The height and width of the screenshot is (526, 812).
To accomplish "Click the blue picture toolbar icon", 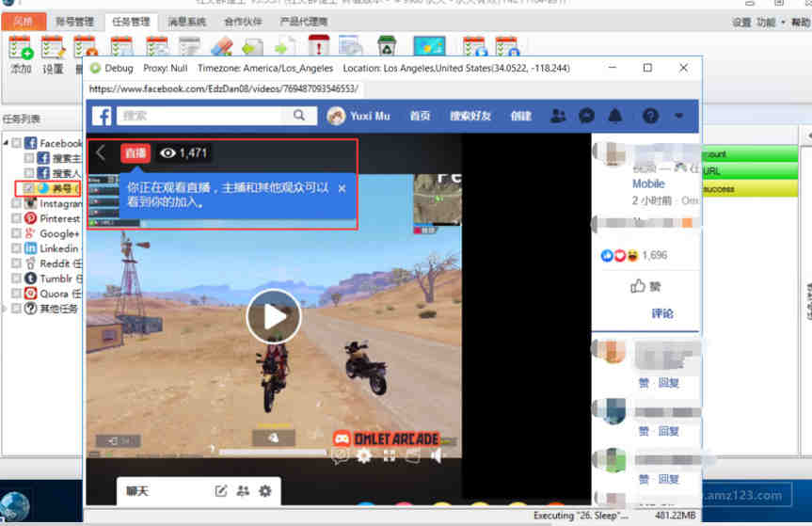I will tap(429, 46).
